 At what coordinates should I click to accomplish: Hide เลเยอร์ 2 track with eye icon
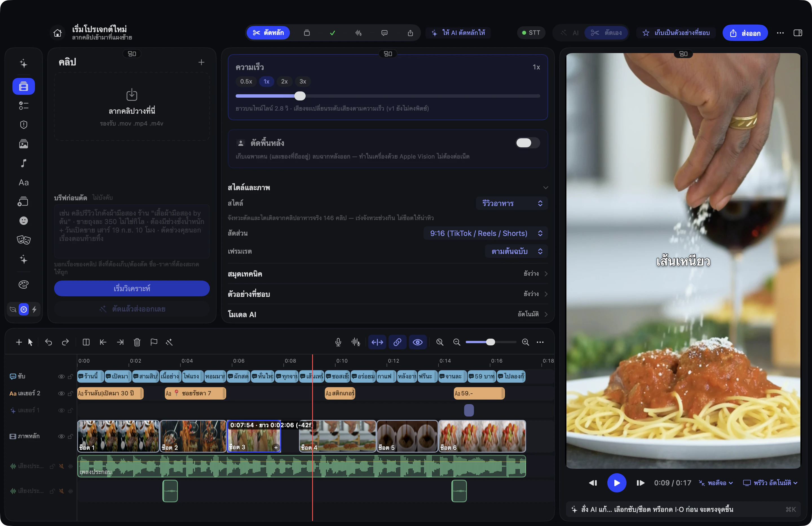pyautogui.click(x=61, y=393)
